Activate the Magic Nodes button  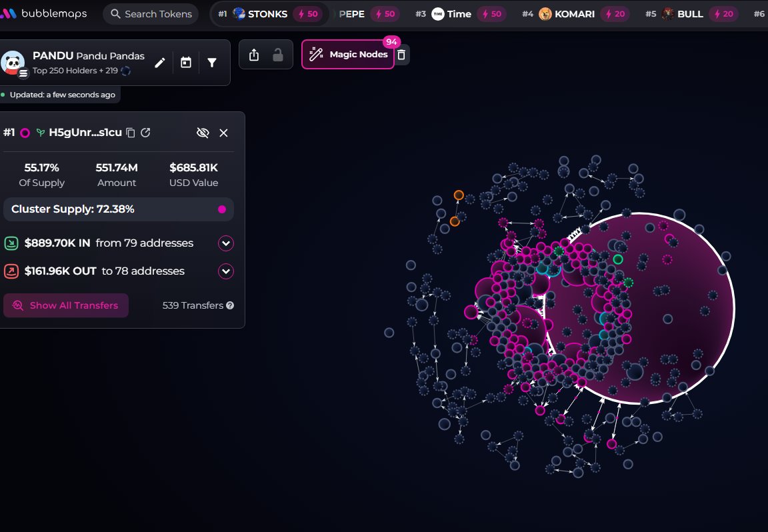coord(348,55)
